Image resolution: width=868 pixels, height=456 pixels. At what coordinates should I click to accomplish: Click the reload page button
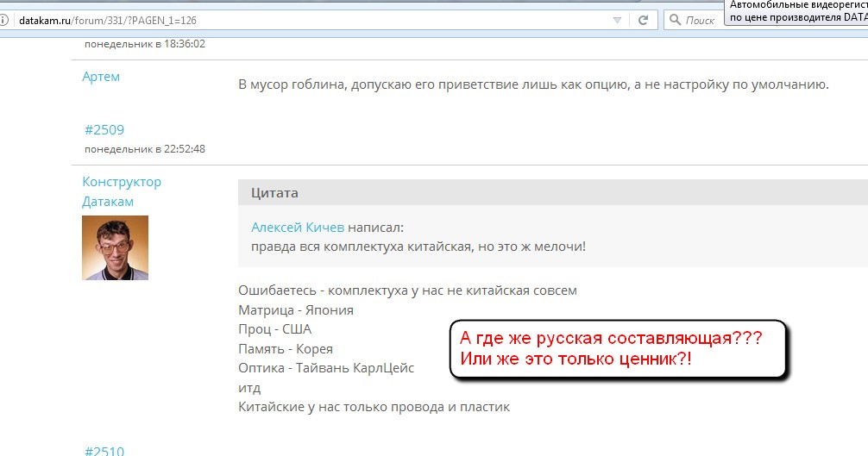643,19
